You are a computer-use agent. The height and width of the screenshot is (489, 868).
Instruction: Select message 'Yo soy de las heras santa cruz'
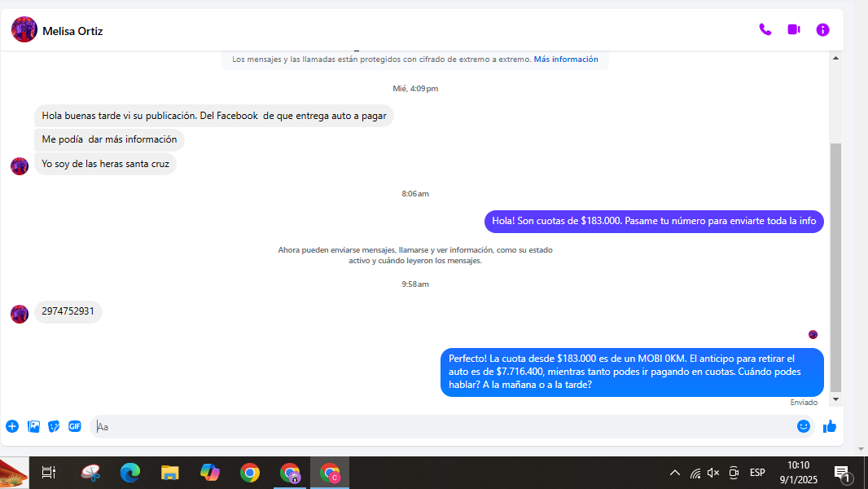105,164
